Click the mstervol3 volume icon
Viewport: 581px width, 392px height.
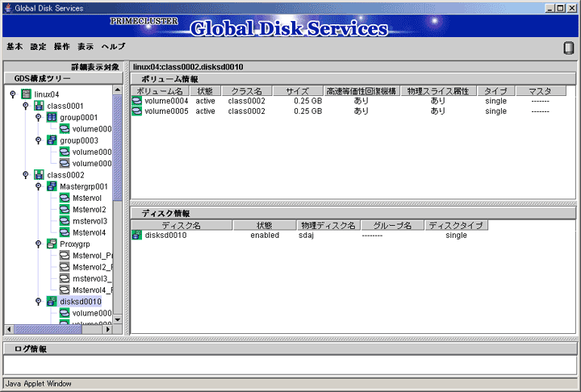pyautogui.click(x=65, y=220)
